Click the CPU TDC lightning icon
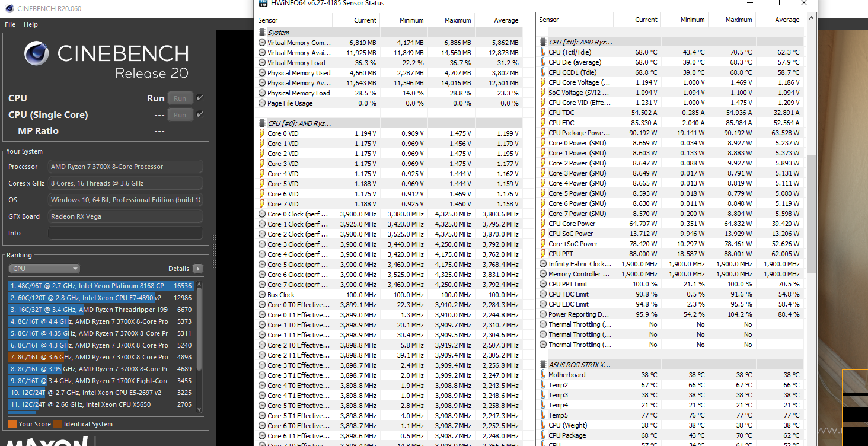Viewport: 868px width, 446px height. pos(543,113)
